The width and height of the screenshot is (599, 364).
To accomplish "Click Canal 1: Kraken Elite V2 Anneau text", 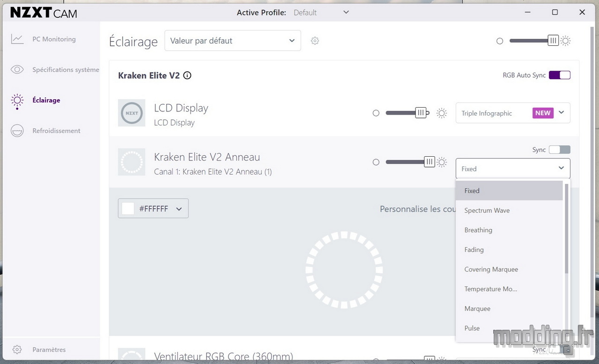I will [x=213, y=172].
